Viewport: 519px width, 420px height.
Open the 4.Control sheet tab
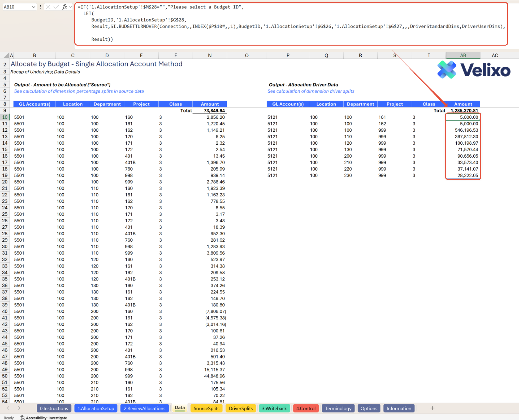(x=306, y=408)
